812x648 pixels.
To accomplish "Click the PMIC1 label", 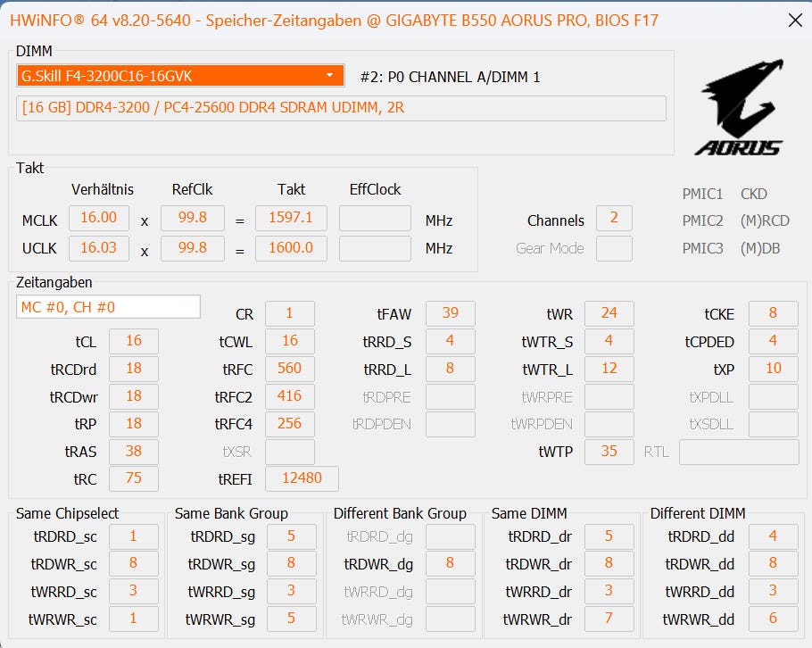I will tap(702, 194).
